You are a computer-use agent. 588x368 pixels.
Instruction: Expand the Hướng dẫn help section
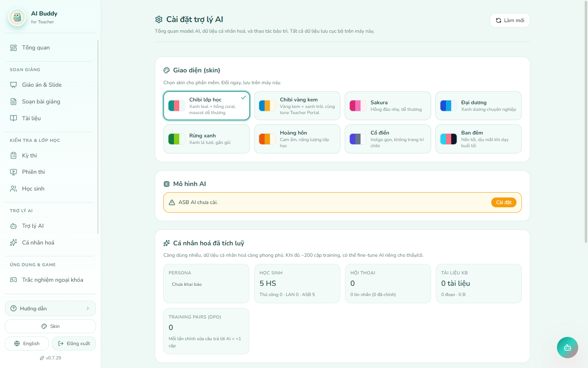50,309
